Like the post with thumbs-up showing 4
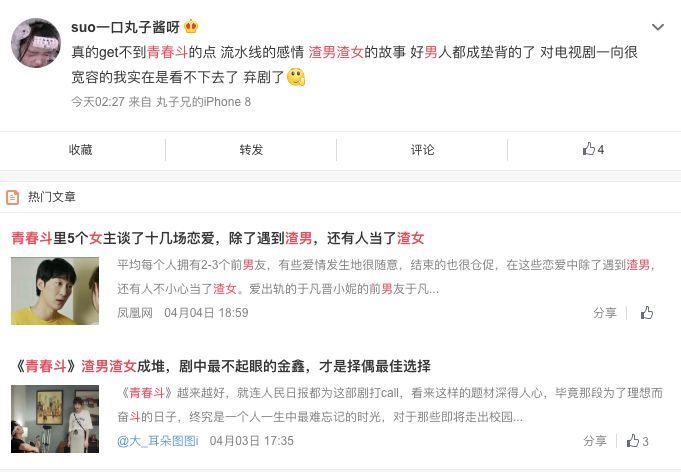 [593, 149]
